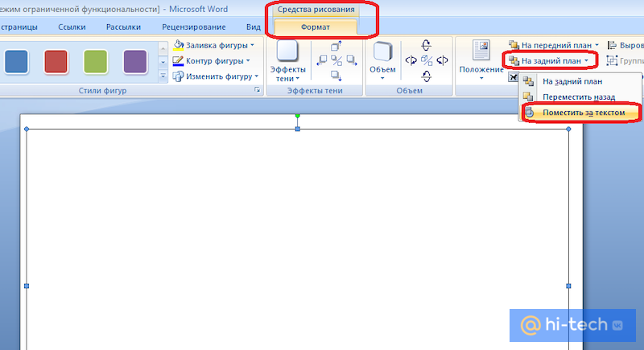Image resolution: width=644 pixels, height=350 pixels.
Task: Click the nudge shadow left icon
Action: click(322, 60)
